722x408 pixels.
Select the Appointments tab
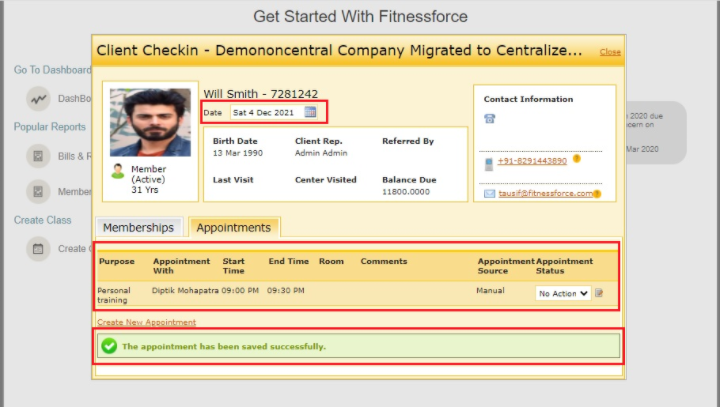[234, 227]
